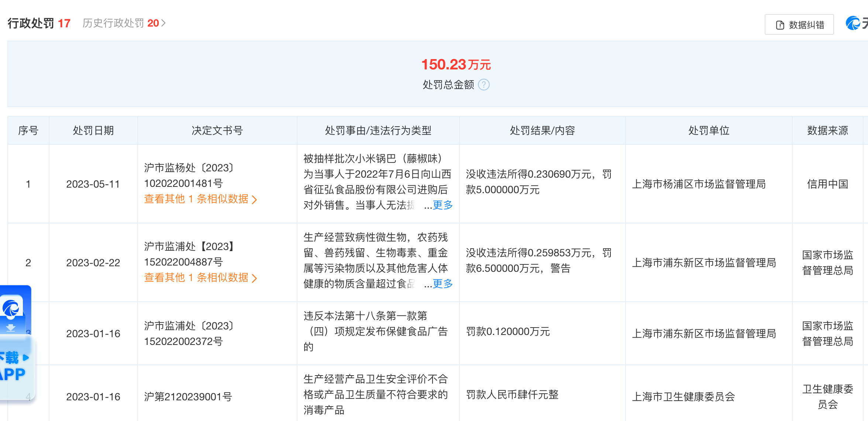This screenshot has height=421, width=868.
Task: Click the 数据来源 column header
Action: coord(827,130)
